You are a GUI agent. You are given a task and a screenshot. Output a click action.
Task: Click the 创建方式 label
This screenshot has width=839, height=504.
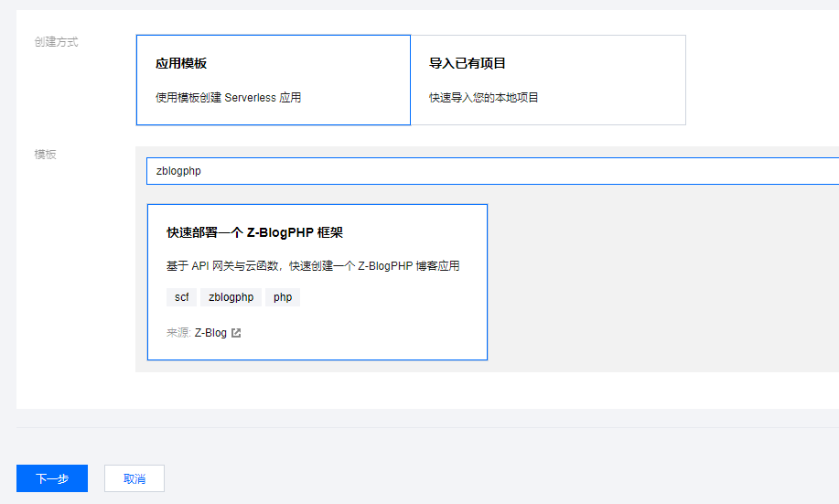[56, 42]
